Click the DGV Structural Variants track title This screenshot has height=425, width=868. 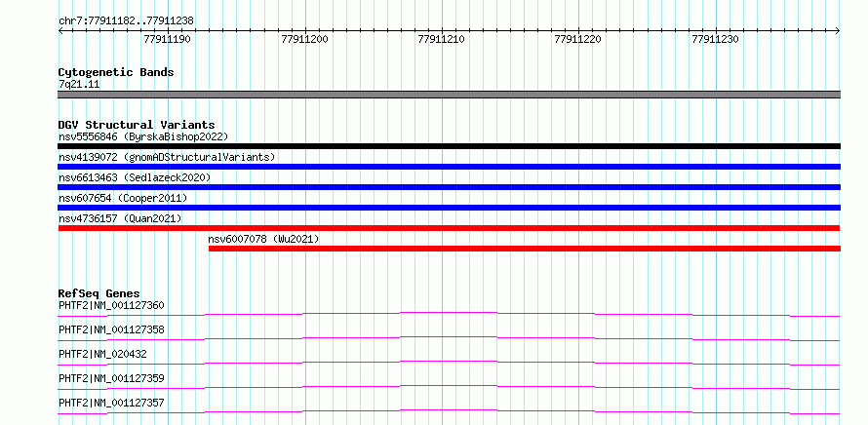(x=137, y=125)
